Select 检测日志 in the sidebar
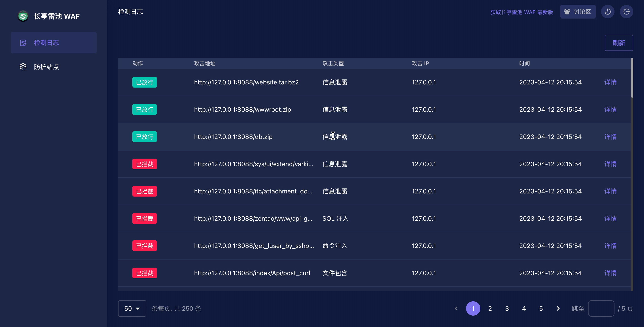 click(47, 43)
